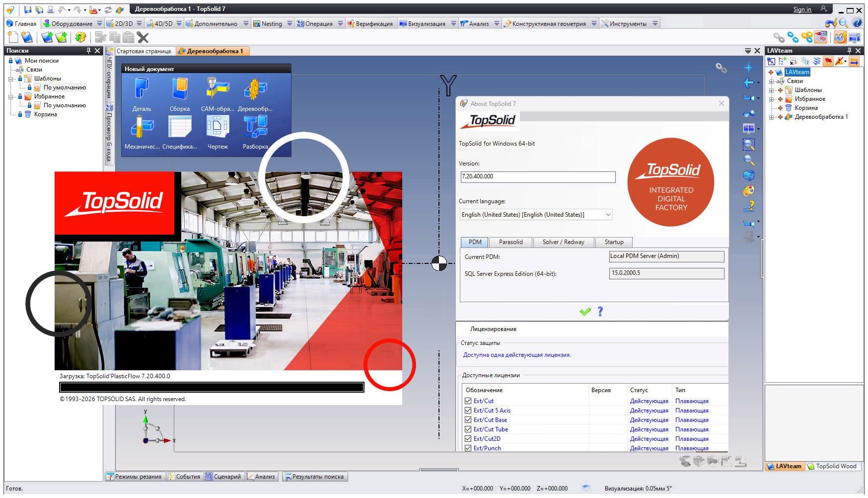Click the Чертеж drawing document icon
The image size is (868, 498).
click(x=217, y=128)
